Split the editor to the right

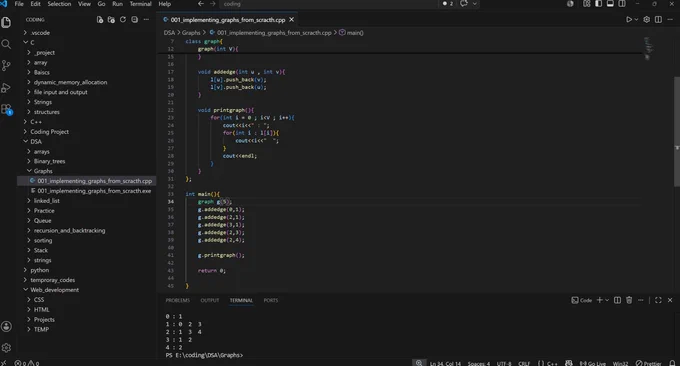coord(658,20)
